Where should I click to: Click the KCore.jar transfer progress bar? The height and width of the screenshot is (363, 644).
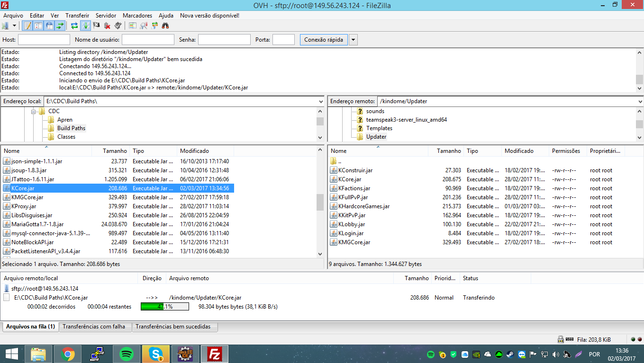pos(165,307)
